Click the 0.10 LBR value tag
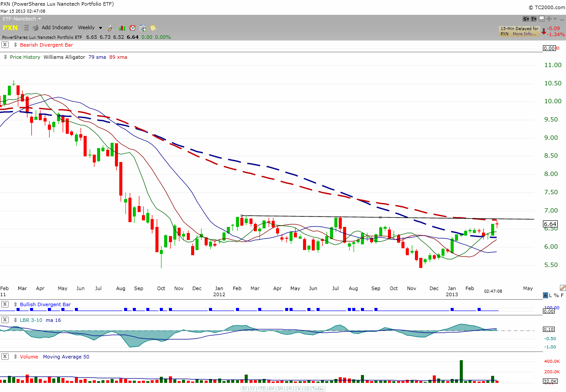 coord(549,329)
